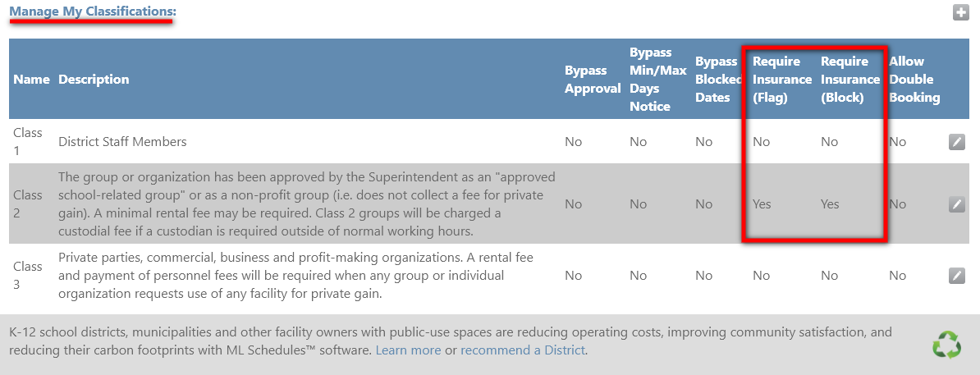Select the Class 2 row name

point(28,204)
